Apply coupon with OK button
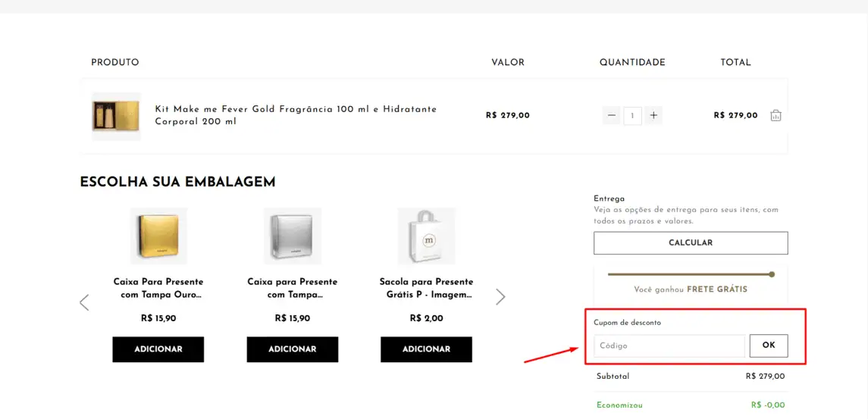Viewport: 868px width, 419px height. 769,346
